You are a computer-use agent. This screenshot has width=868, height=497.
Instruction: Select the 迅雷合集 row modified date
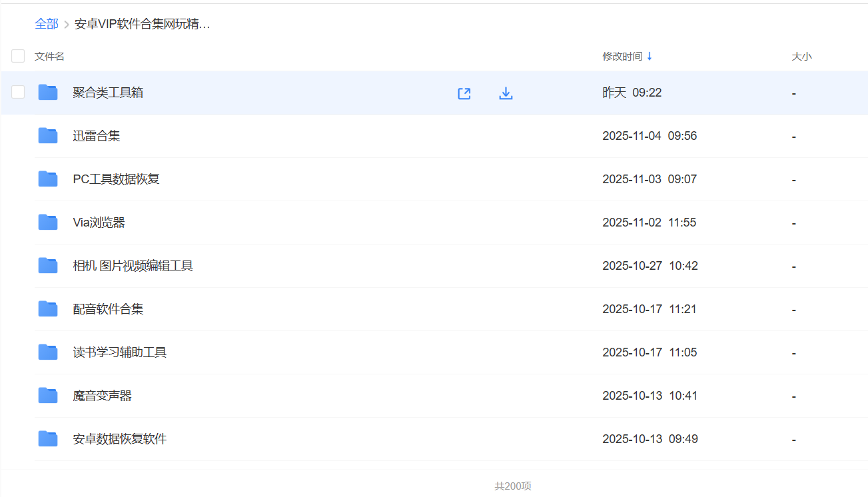point(650,136)
